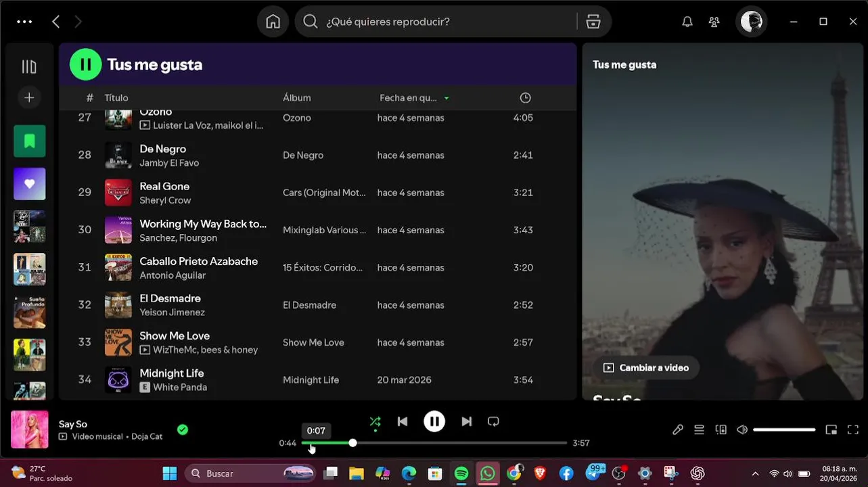868x487 pixels.
Task: Pause the 'Tus me gusta' playlist with the green button
Action: [x=85, y=65]
